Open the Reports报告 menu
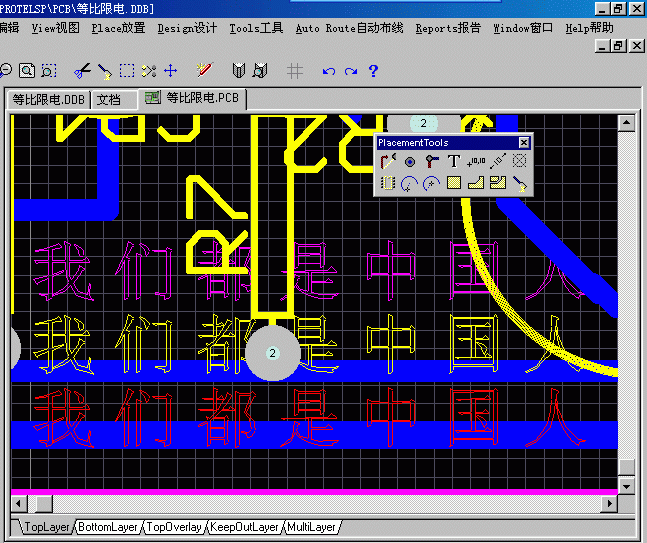The height and width of the screenshot is (543, 647). pyautogui.click(x=447, y=28)
